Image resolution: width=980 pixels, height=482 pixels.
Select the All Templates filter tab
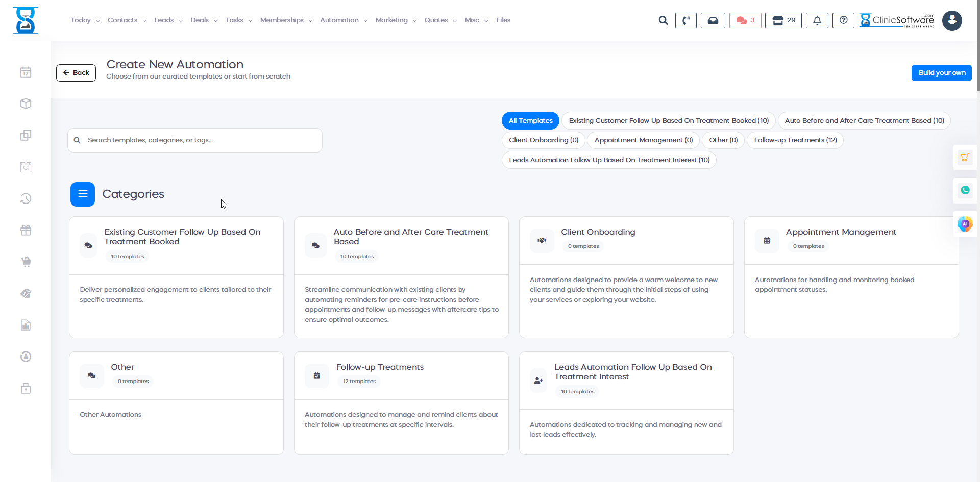pyautogui.click(x=530, y=121)
